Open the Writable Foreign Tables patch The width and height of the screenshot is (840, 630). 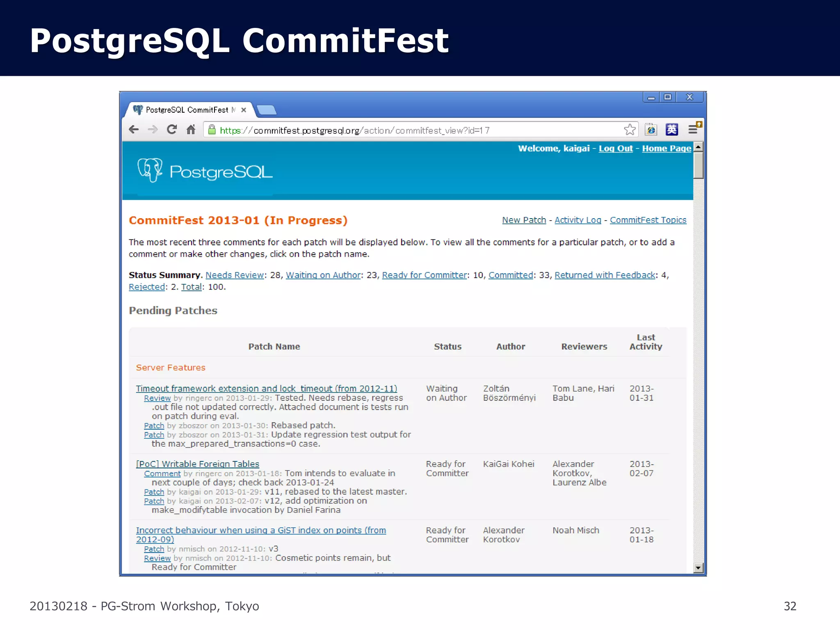pos(198,464)
